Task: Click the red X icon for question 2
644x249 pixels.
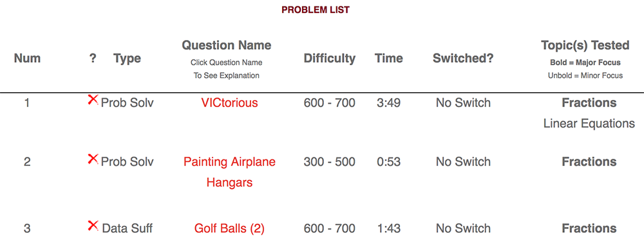Action: click(93, 159)
